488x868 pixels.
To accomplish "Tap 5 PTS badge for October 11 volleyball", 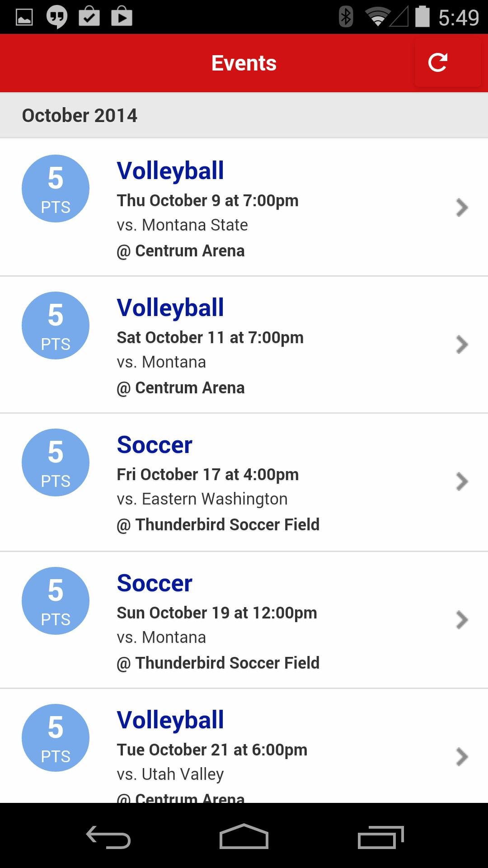I will point(56,325).
